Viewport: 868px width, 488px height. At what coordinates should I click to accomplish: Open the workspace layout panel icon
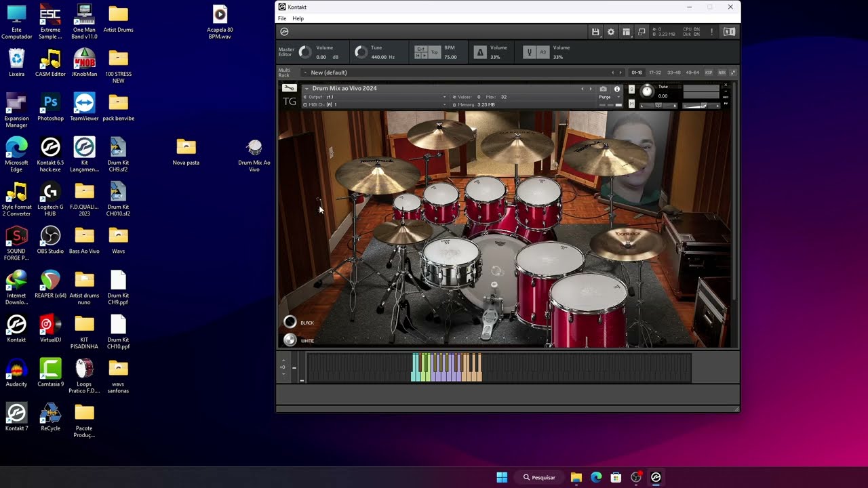pyautogui.click(x=627, y=32)
